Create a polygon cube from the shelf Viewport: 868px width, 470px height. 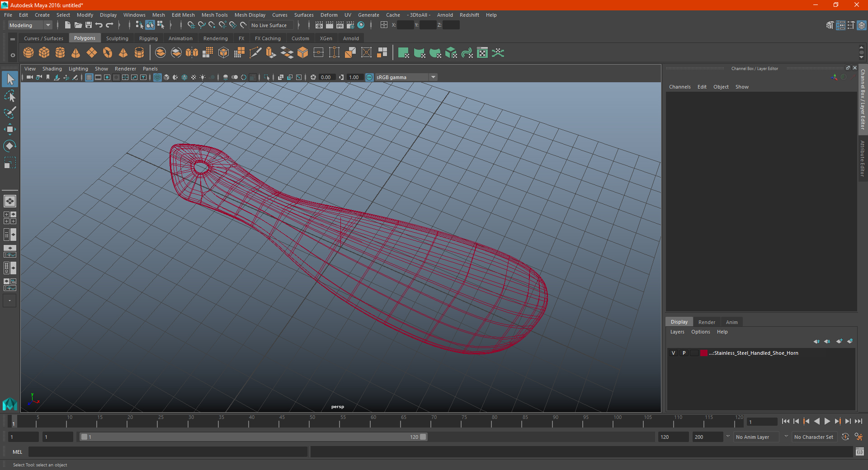tap(44, 53)
